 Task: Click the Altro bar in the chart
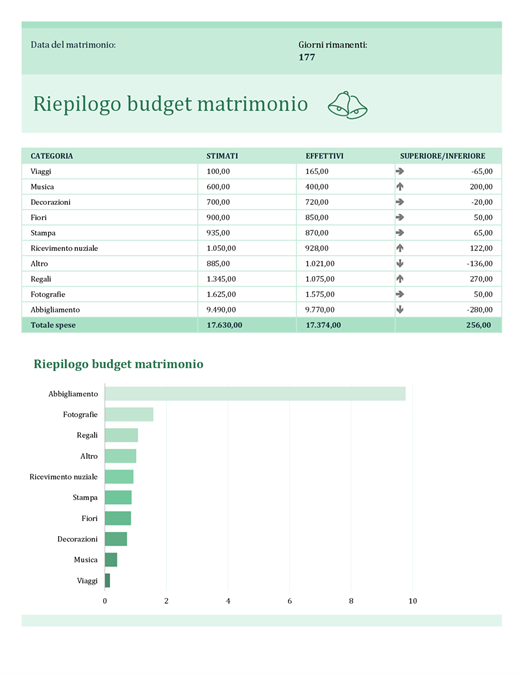click(x=121, y=456)
